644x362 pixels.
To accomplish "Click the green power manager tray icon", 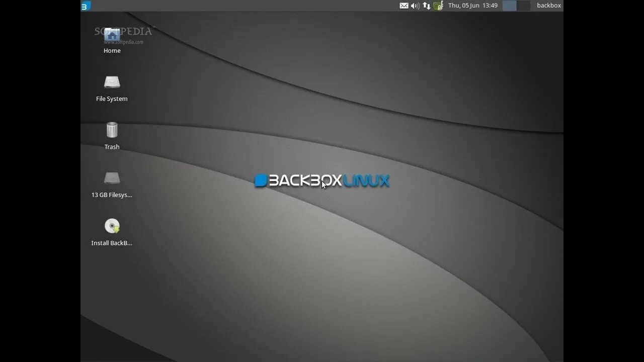I will coord(438,6).
